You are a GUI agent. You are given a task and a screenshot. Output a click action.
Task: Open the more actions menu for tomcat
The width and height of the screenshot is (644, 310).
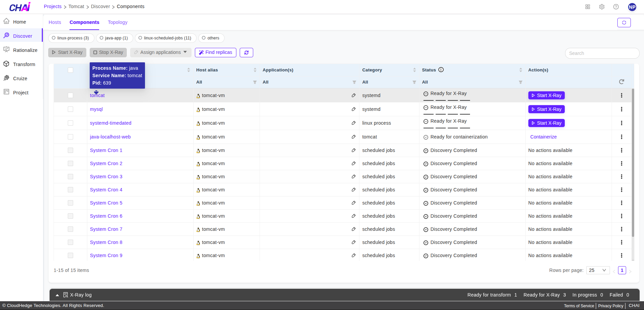pos(621,95)
